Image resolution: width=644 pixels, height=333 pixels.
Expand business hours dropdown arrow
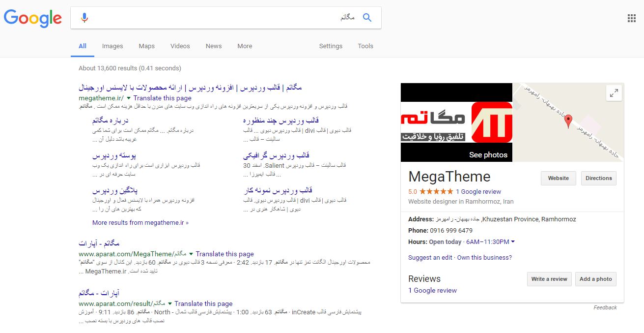513,242
